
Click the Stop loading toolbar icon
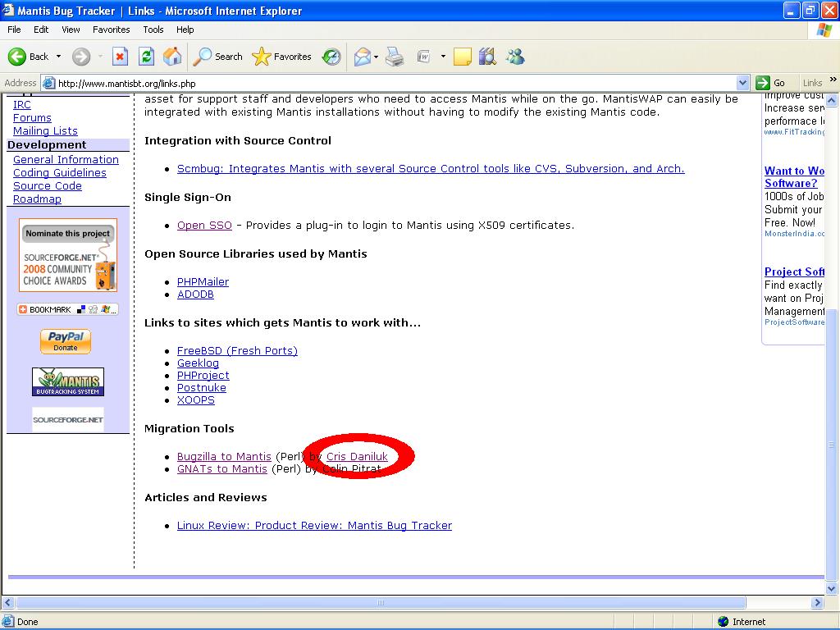120,57
